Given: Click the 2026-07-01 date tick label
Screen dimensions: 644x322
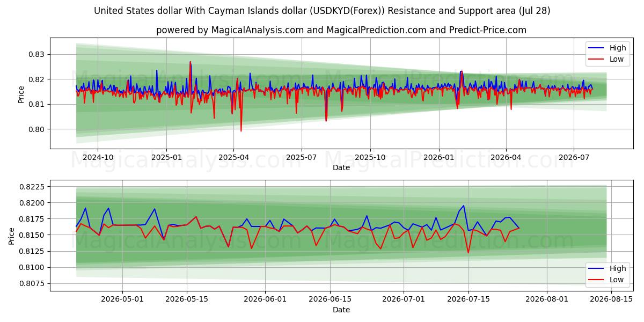Looking at the screenshot, I should (x=403, y=299).
